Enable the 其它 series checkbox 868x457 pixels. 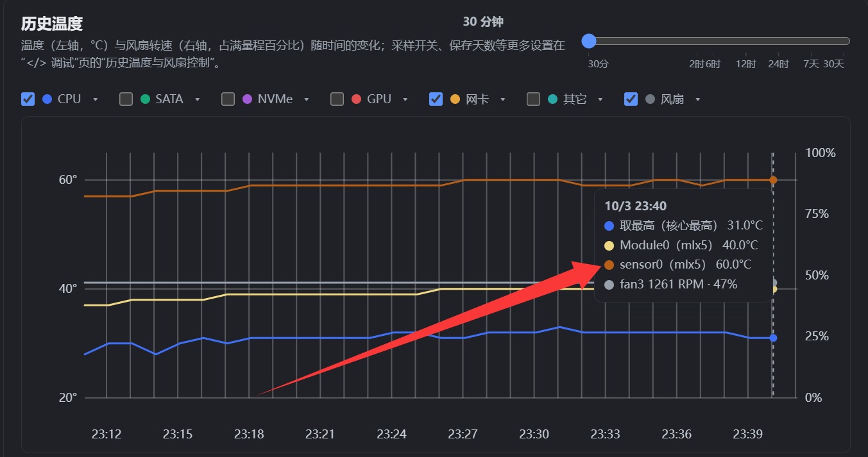[x=533, y=99]
